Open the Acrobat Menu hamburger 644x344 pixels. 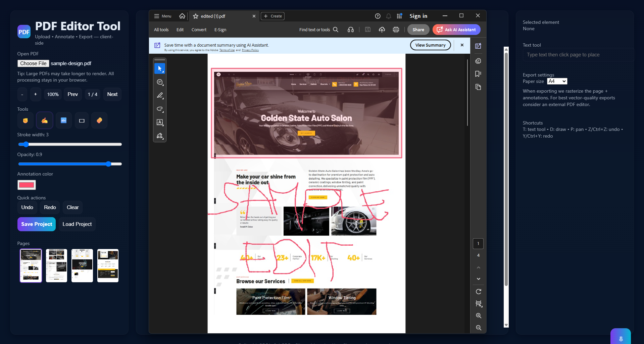[162, 16]
